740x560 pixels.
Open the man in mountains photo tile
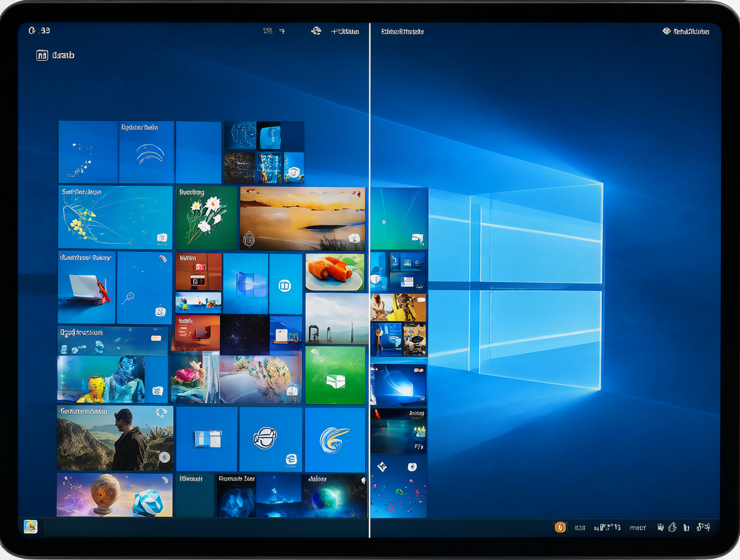115,438
